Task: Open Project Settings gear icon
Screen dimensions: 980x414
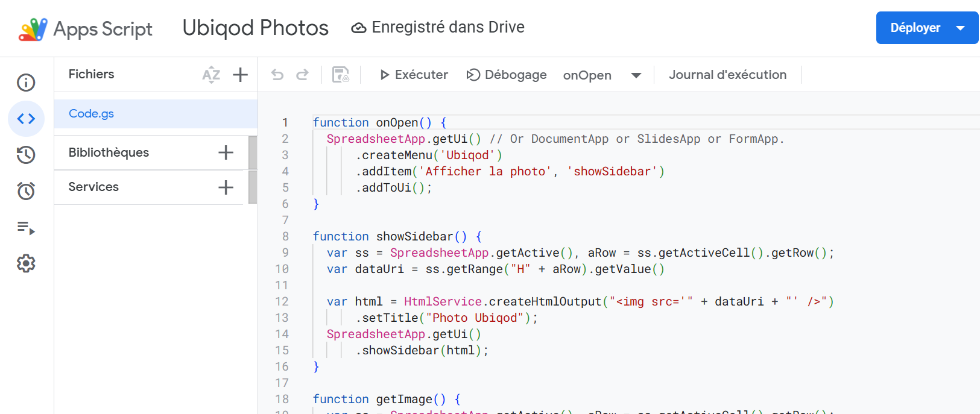Action: point(26,263)
